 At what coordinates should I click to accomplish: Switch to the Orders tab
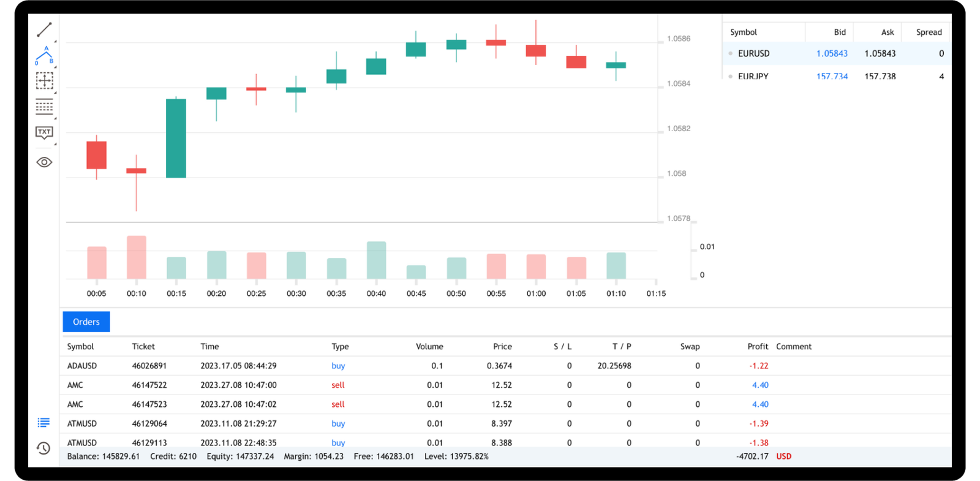86,322
